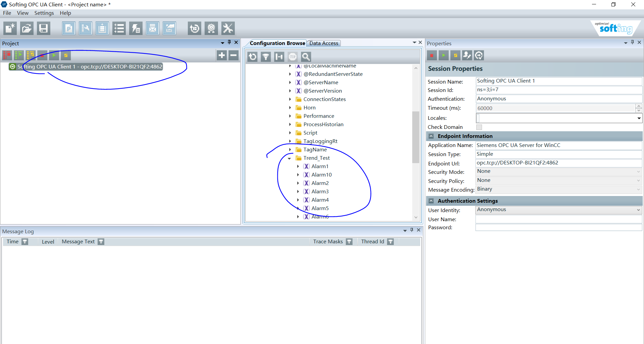This screenshot has width=644, height=344.
Task: Click disconnect all sessions red icon
Action: coord(7,55)
